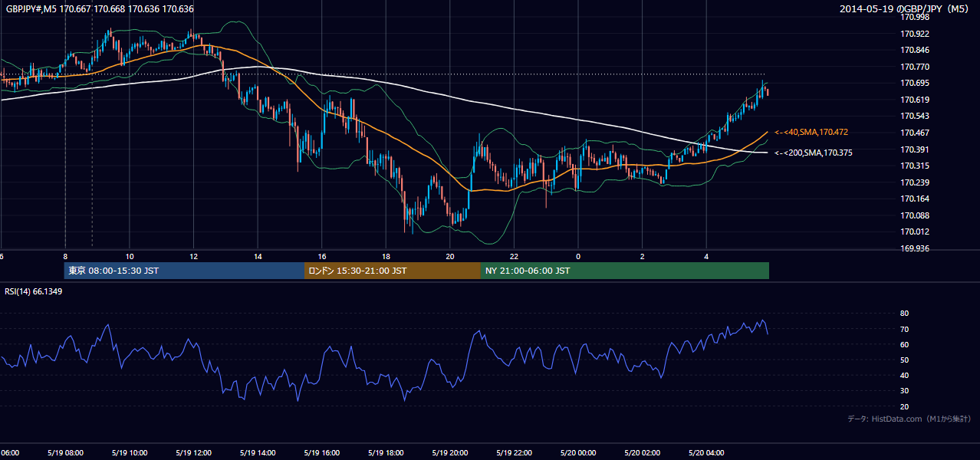Click RSI scale value 80
Viewport: 980px width, 460px height.
(x=905, y=314)
